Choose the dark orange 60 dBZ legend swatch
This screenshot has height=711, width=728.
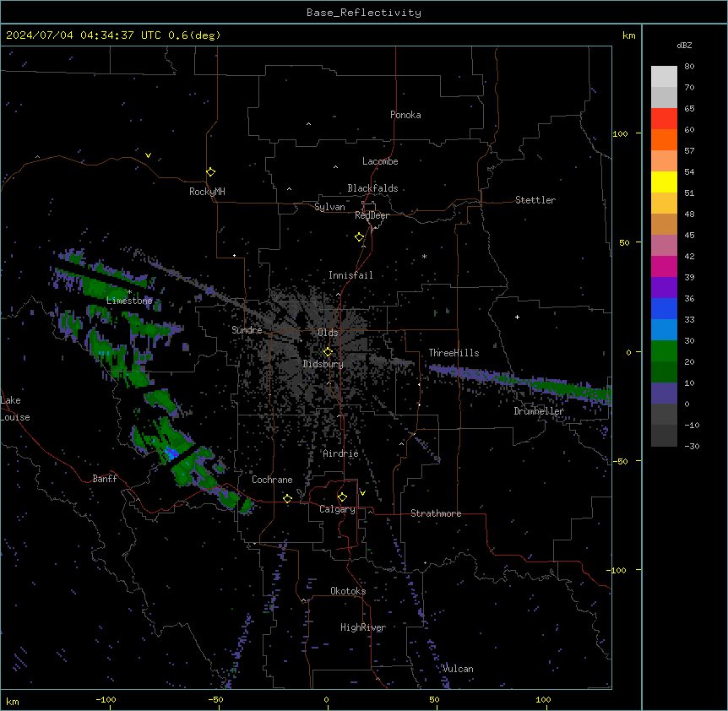(x=664, y=139)
